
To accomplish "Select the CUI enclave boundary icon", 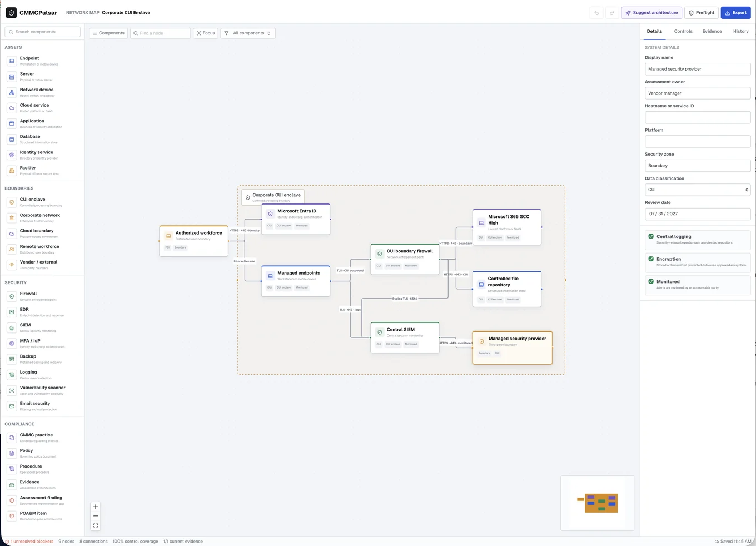I will pos(12,202).
